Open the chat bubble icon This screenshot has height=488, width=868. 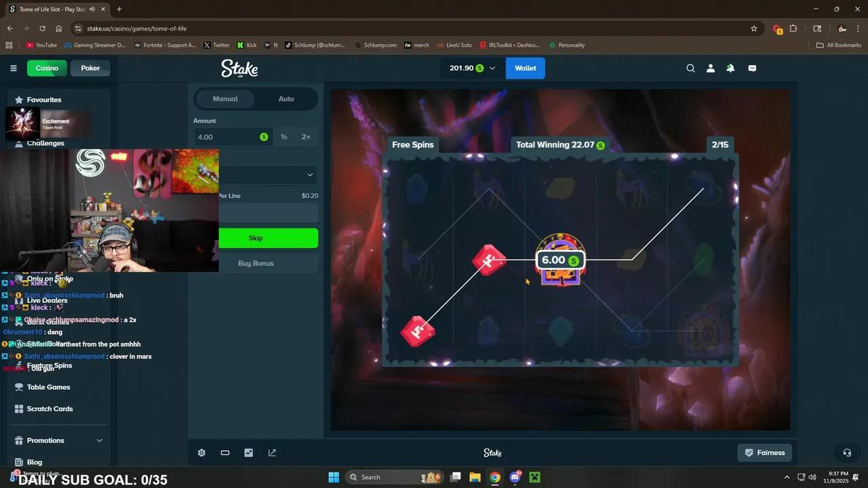point(752,68)
